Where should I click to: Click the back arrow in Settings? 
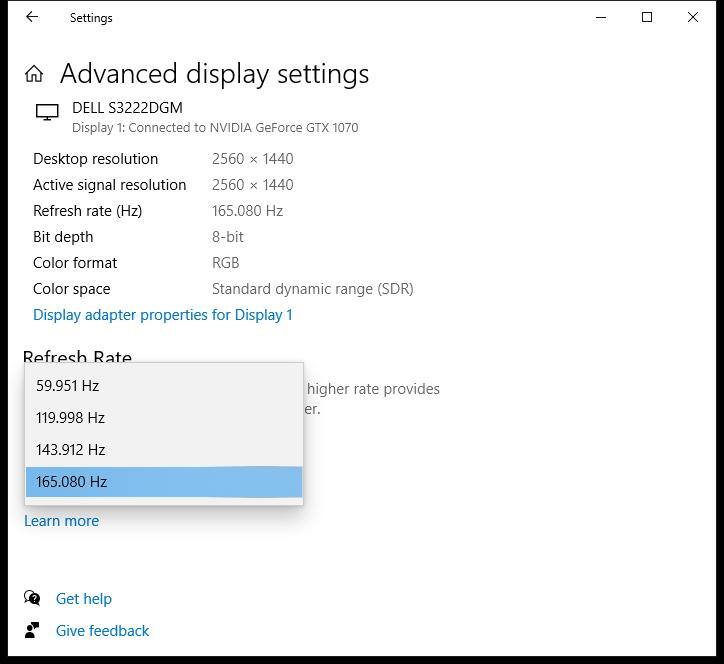coord(32,17)
